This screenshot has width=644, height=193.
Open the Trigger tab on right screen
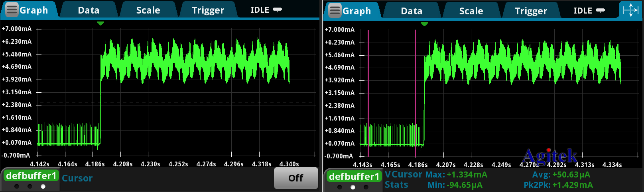pyautogui.click(x=531, y=11)
